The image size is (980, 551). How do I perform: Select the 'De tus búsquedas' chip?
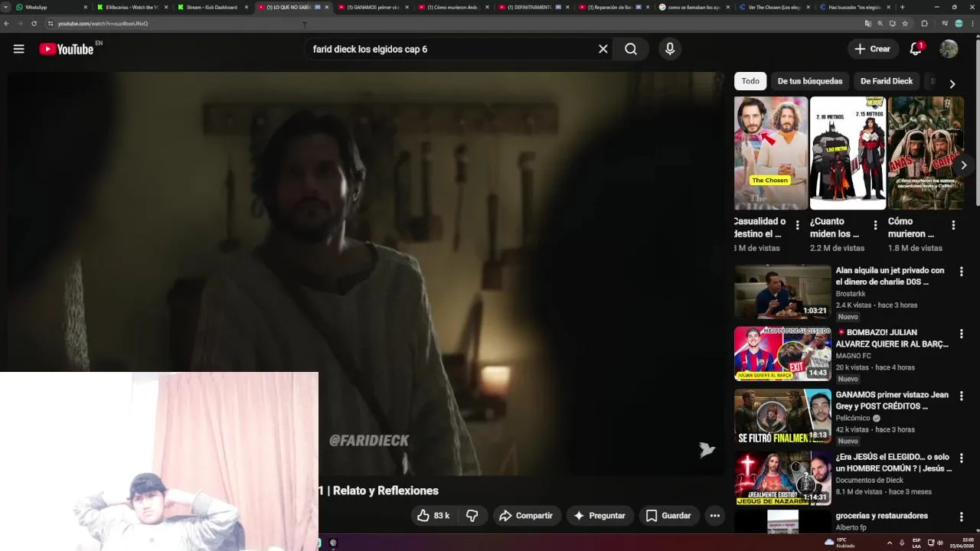point(810,81)
